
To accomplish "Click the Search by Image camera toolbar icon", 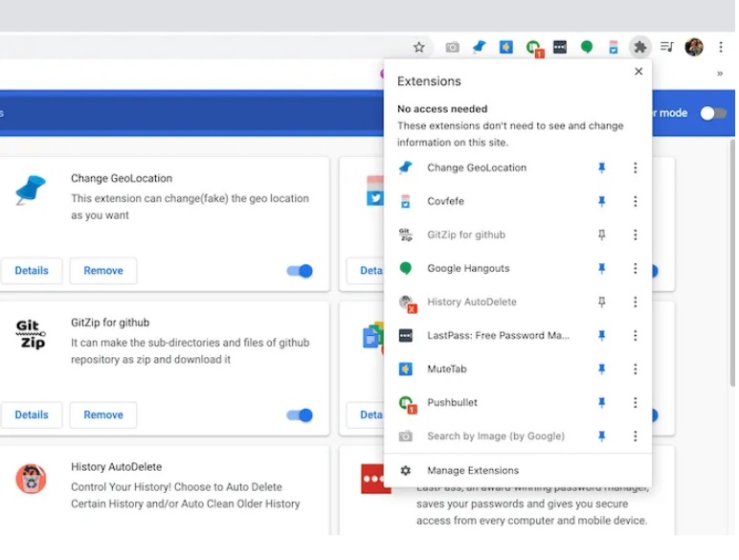I will (x=452, y=47).
